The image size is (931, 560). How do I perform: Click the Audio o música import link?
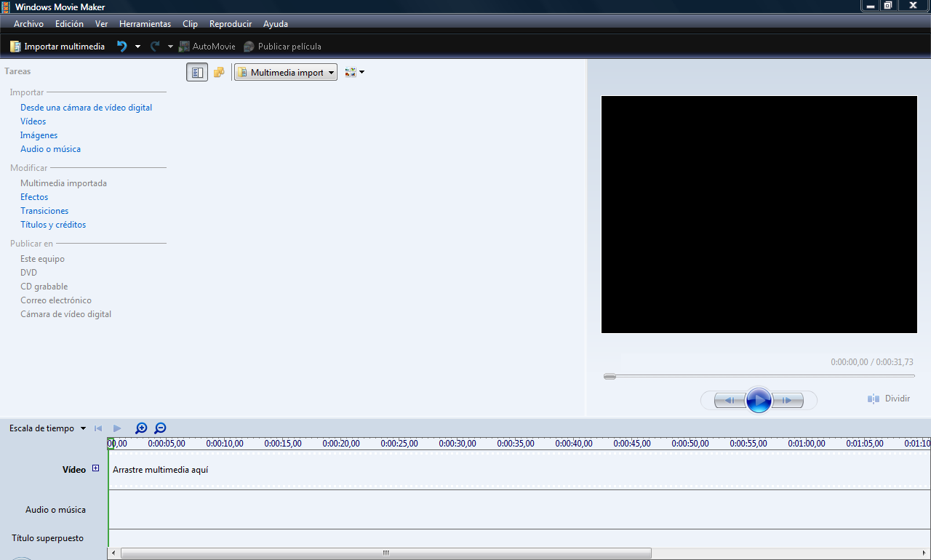(x=50, y=149)
